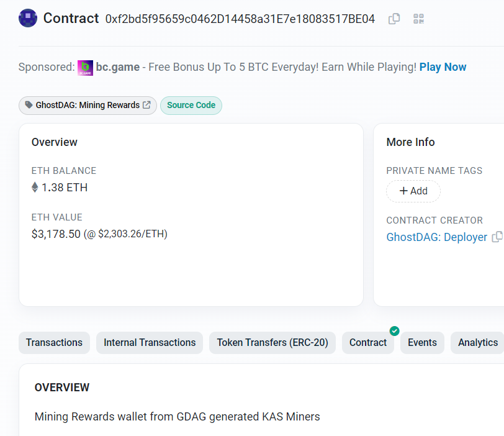Click the More Info heading
504x436 pixels.
coord(410,142)
